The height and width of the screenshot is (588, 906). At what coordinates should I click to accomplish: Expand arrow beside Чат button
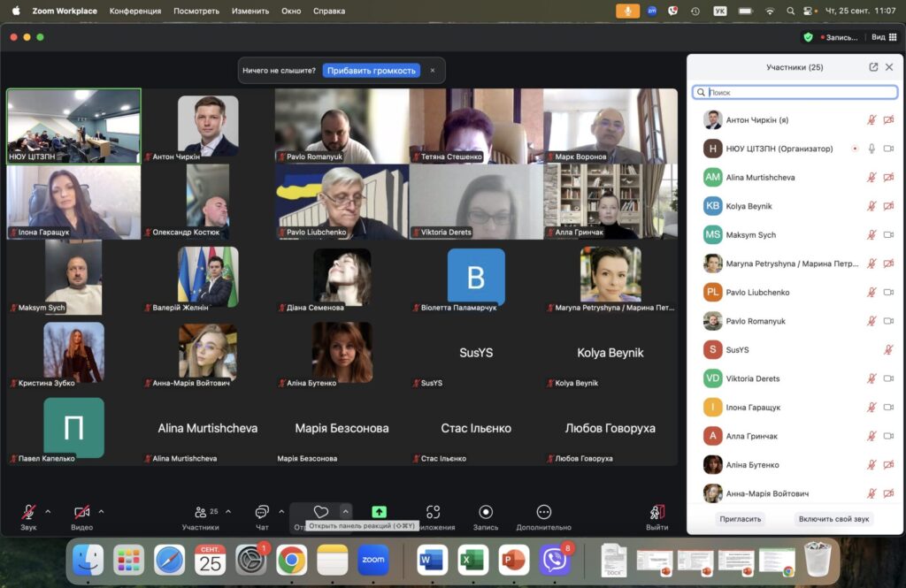click(x=281, y=511)
